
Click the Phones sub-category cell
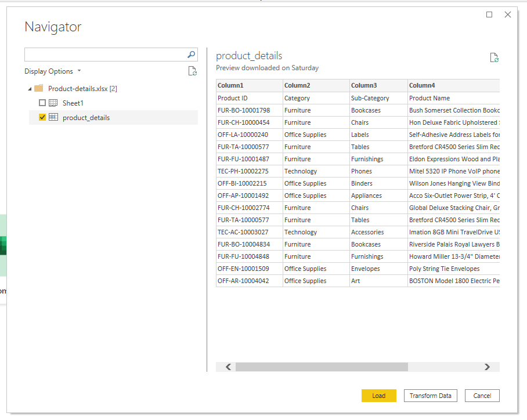pyautogui.click(x=378, y=171)
